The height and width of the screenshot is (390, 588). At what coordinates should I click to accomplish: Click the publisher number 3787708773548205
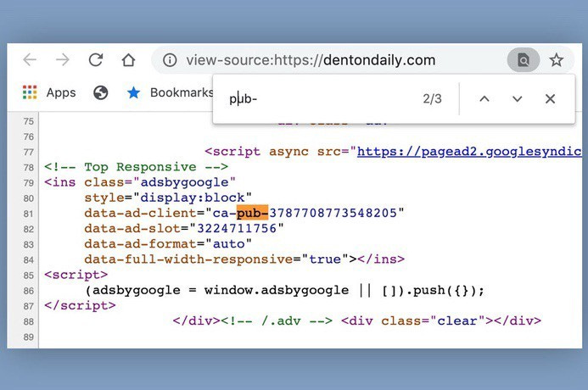(333, 213)
